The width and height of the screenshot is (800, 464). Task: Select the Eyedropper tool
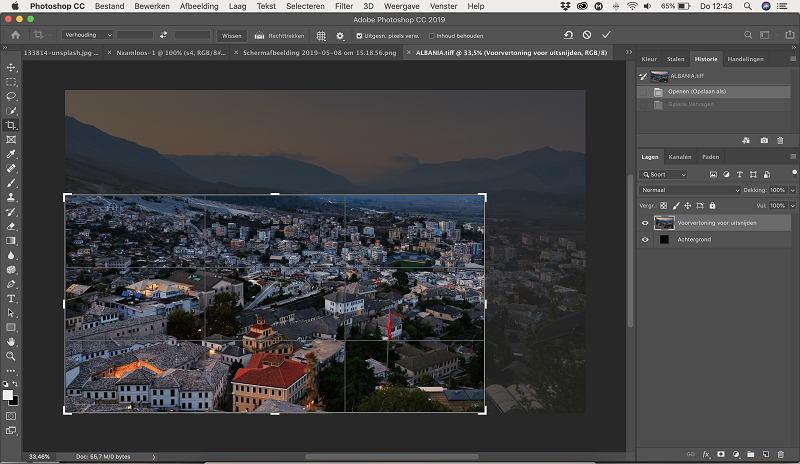[x=11, y=154]
